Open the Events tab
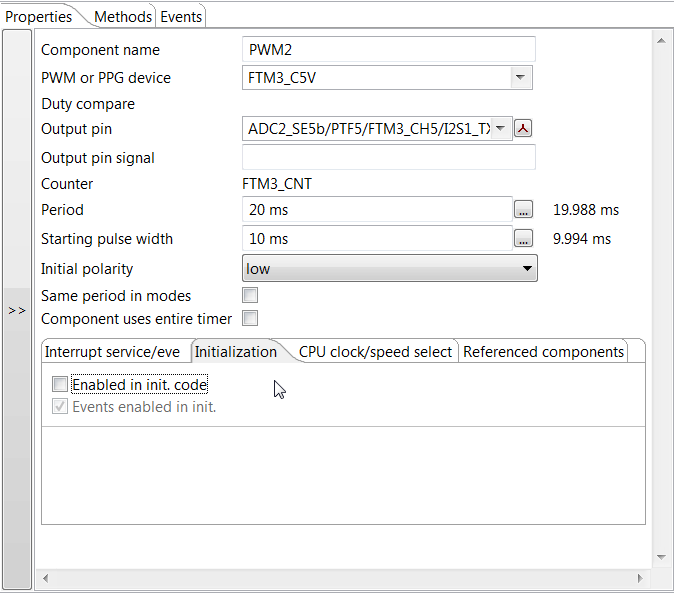Viewport: 674px width, 593px height. tap(181, 16)
